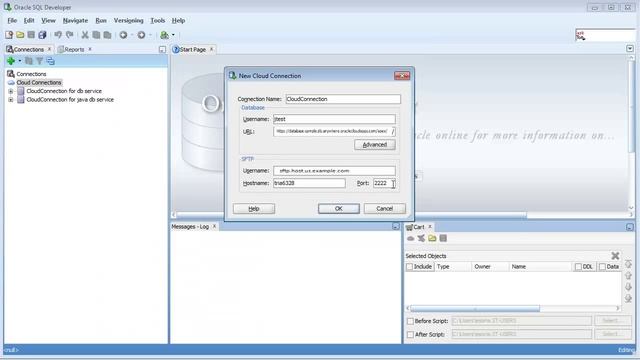Click the Save toolbar icon
Screen dimensions: 640x360
31,35
